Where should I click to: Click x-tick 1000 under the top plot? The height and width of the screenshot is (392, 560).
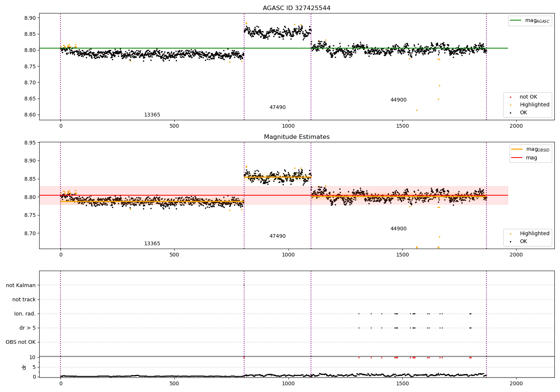pyautogui.click(x=288, y=126)
